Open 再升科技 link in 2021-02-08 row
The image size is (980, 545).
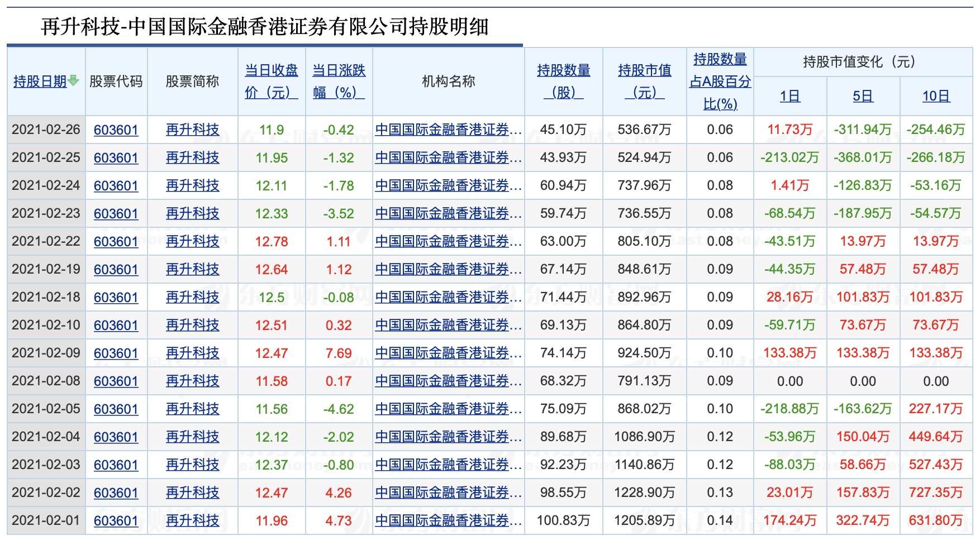tap(193, 381)
